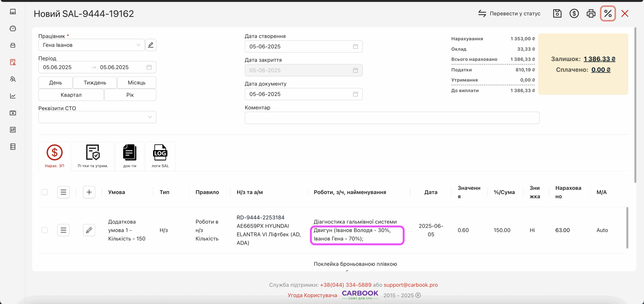Tick the checkbox on first salary row
The width and height of the screenshot is (644, 304).
click(45, 230)
